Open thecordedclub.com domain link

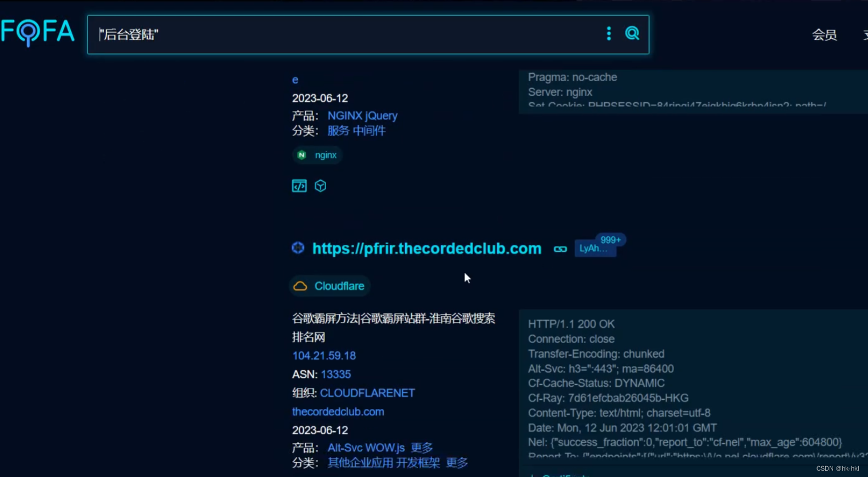338,412
